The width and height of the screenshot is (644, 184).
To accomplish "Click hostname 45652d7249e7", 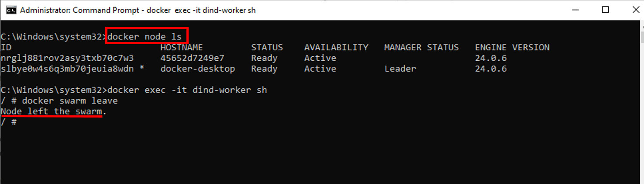I will click(192, 58).
